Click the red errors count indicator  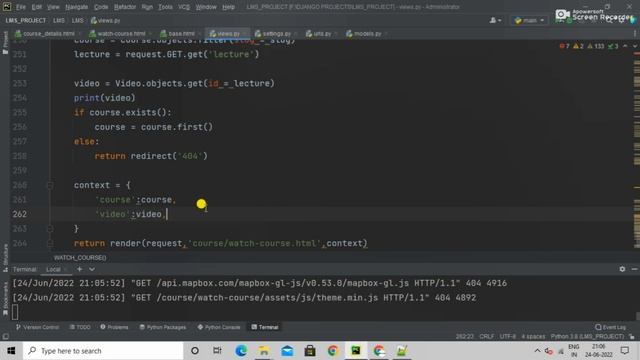pos(564,46)
